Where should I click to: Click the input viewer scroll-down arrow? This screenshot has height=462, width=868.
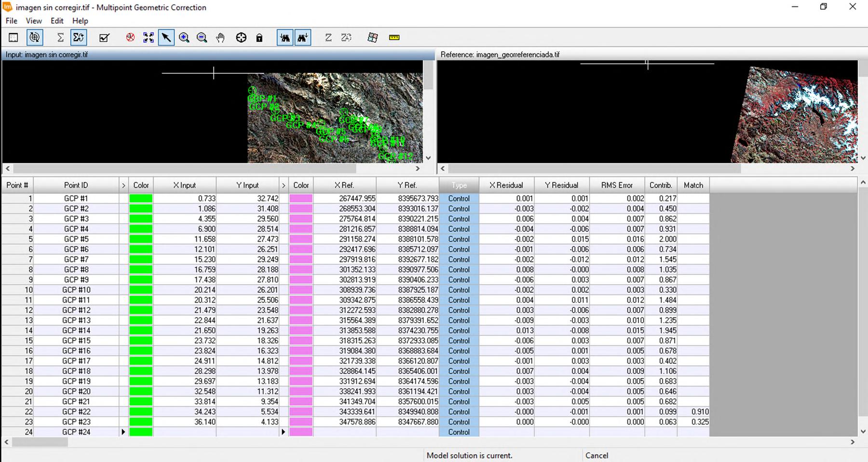[428, 158]
